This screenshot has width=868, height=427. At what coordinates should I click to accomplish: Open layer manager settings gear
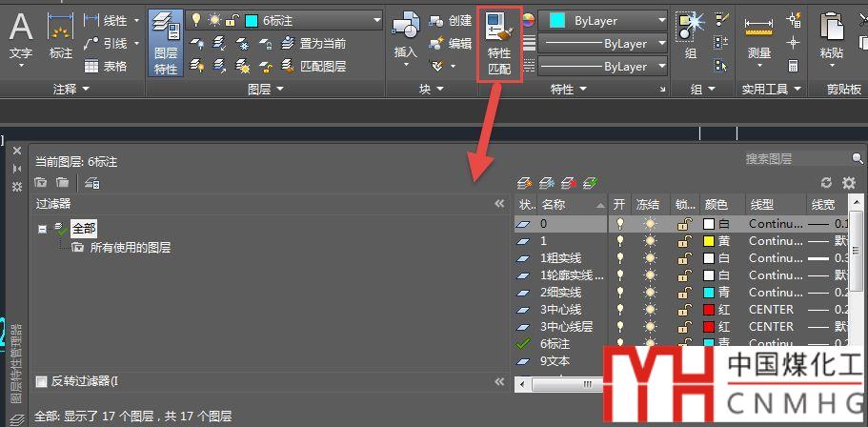(849, 183)
